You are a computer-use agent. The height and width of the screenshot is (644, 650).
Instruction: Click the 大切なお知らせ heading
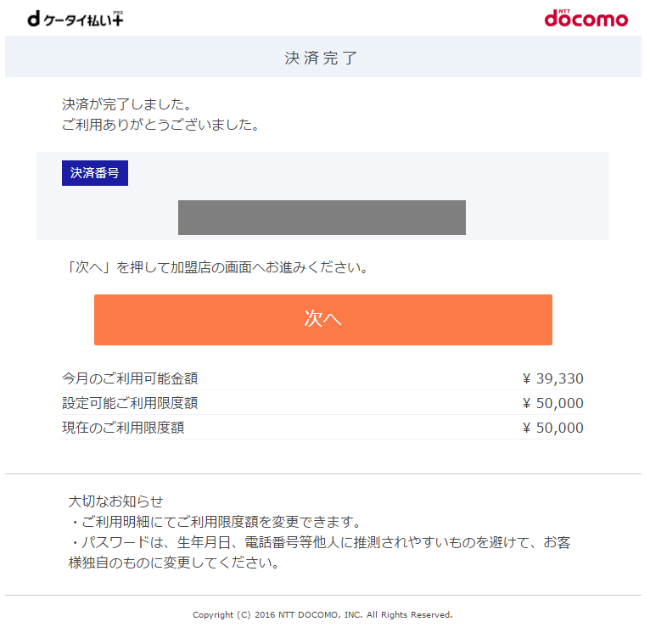click(115, 501)
